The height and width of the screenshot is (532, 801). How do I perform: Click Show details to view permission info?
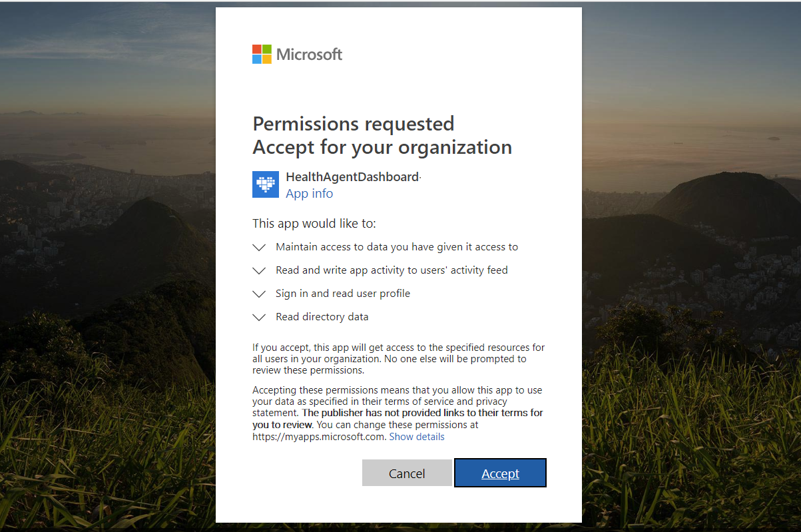point(416,436)
